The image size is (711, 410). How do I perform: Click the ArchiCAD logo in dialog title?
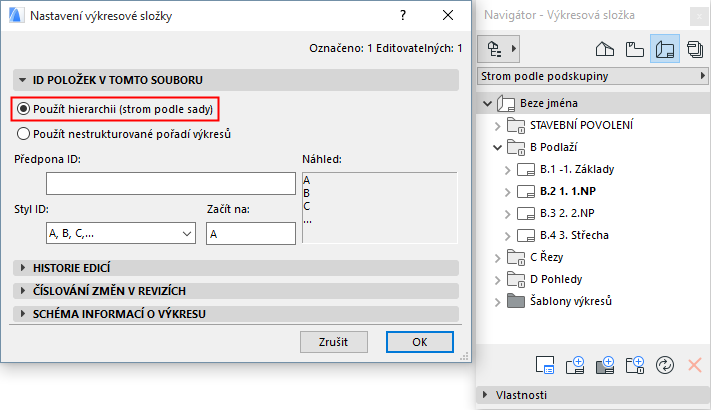click(x=16, y=15)
